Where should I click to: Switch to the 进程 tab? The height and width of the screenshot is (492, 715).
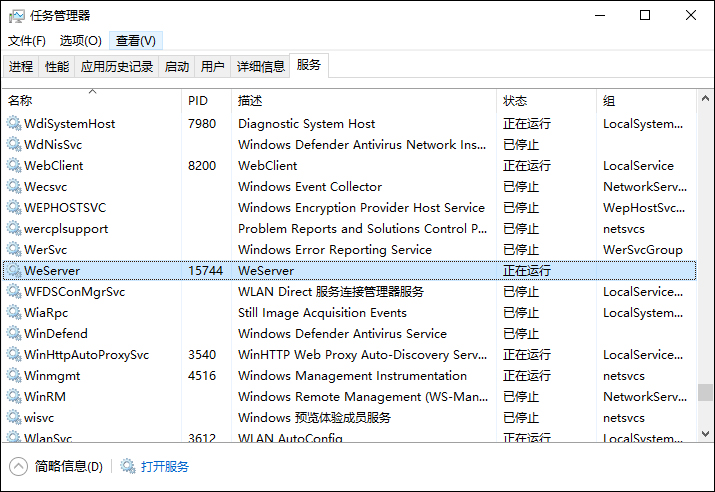pos(21,67)
